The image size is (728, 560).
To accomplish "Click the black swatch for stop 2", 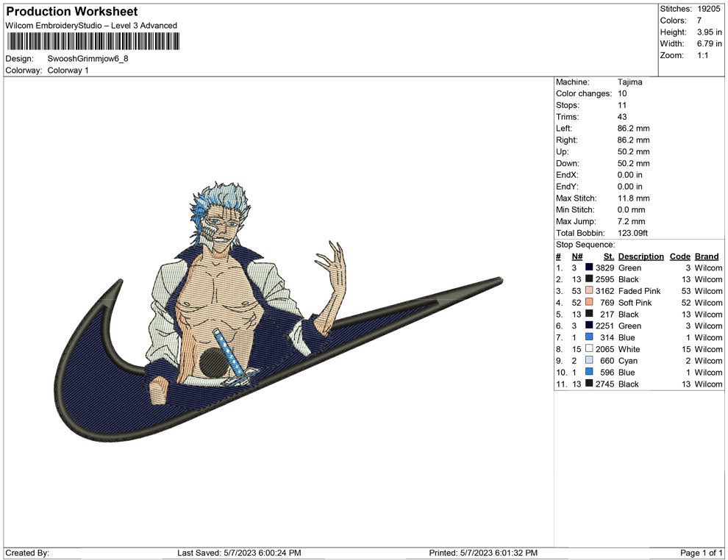I will coord(589,279).
